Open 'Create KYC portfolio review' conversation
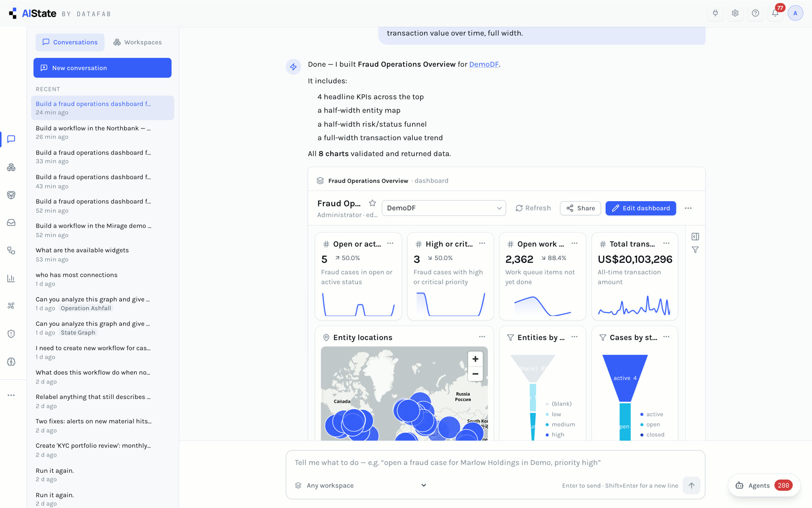Image resolution: width=812 pixels, height=508 pixels. pos(102,450)
